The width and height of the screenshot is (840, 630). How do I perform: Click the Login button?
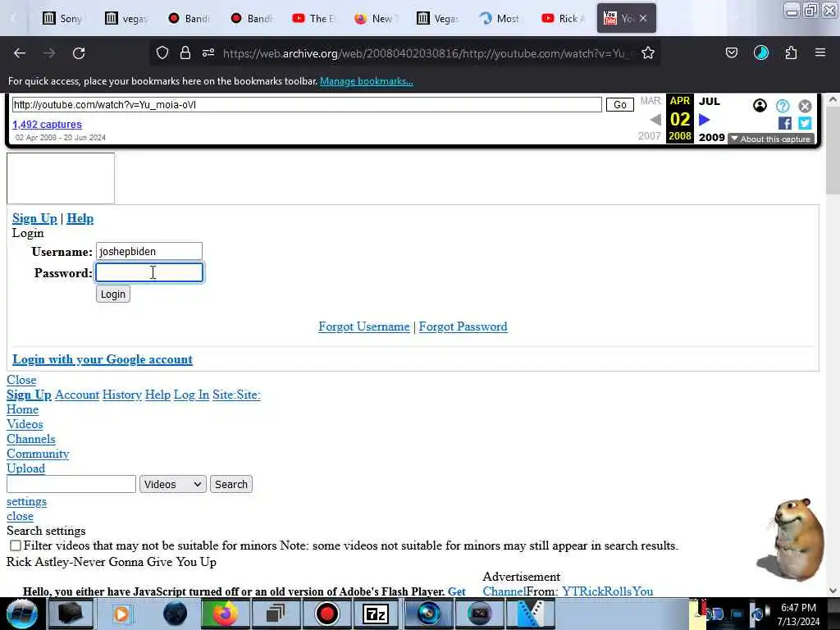click(113, 294)
